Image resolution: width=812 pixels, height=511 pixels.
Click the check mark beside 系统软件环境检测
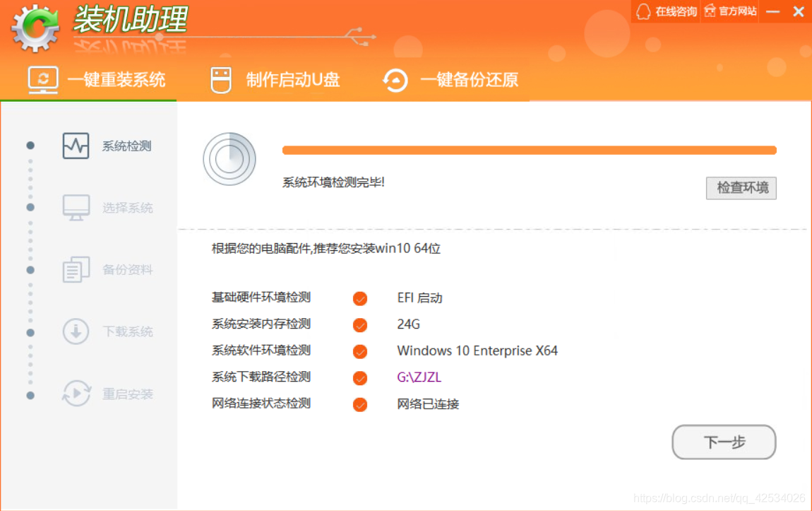(360, 351)
